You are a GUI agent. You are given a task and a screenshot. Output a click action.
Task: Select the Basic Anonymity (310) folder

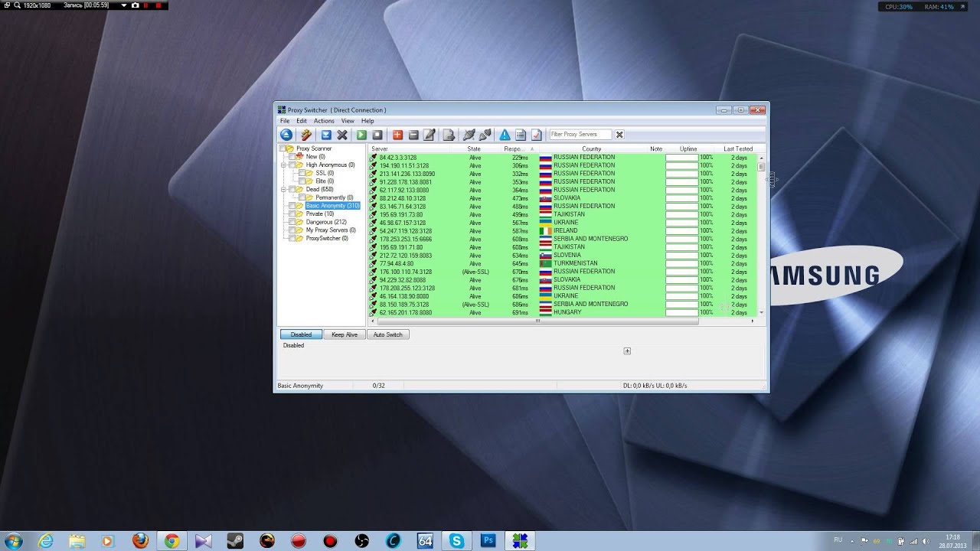(x=332, y=206)
